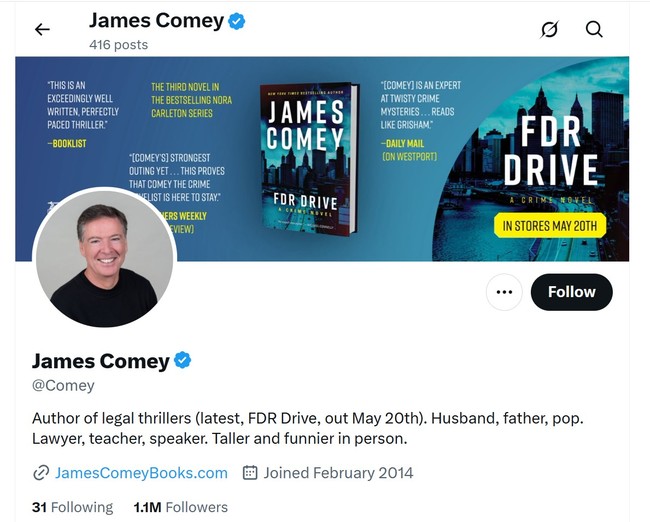Click the James Comey header title
The height and width of the screenshot is (522, 650).
pos(157,20)
